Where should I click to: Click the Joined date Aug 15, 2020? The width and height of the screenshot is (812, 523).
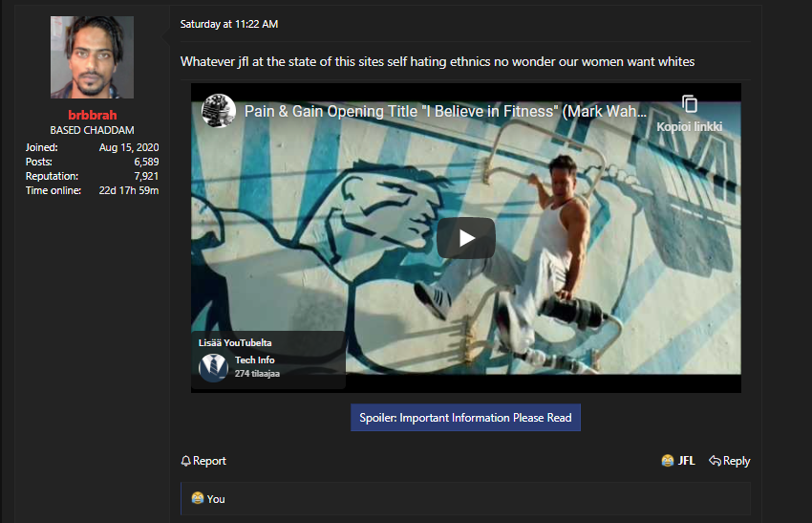pos(129,147)
